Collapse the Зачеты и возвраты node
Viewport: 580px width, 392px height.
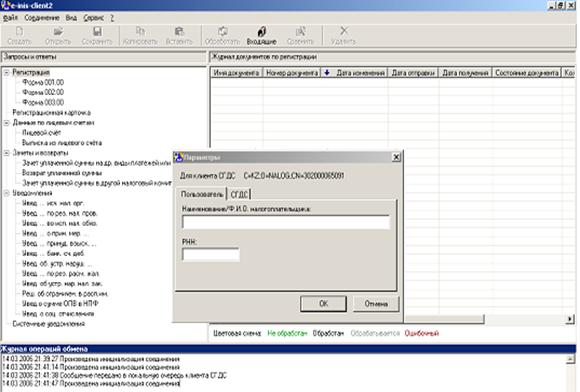(x=6, y=153)
